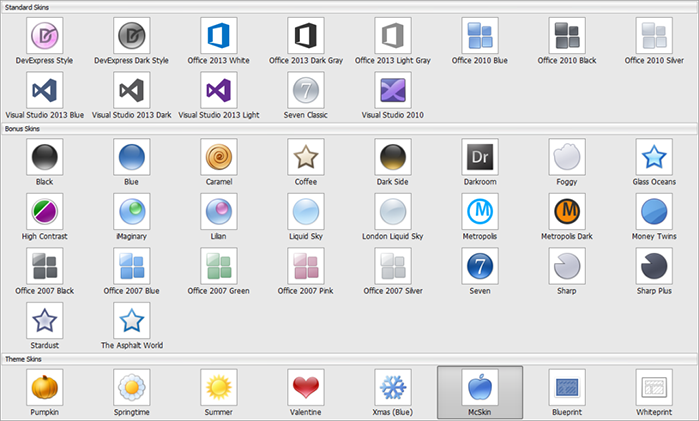Pick the Office 2013 Dark Gray skin
Image resolution: width=699 pixels, height=421 pixels.
point(306,36)
